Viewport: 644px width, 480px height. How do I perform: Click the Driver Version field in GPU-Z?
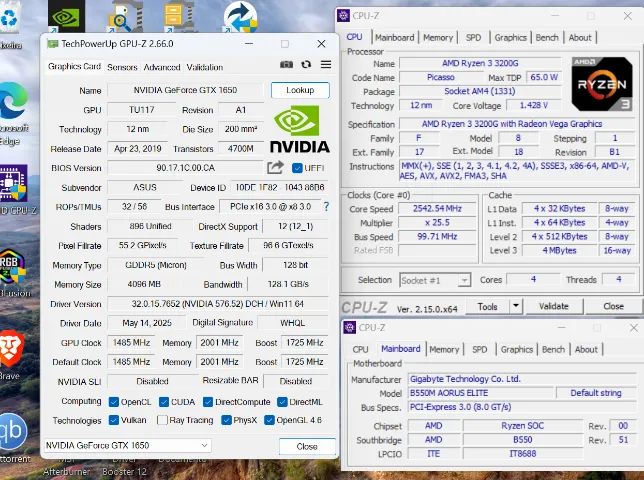(218, 304)
